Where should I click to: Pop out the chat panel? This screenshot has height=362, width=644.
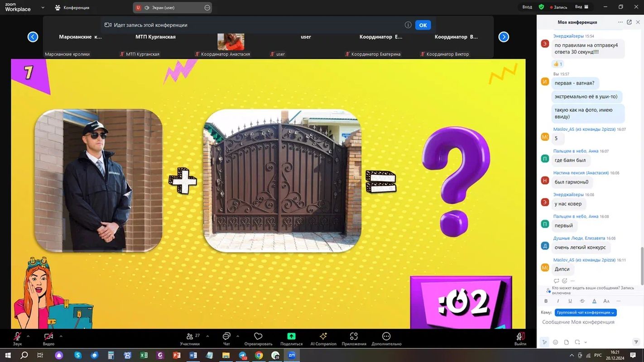(x=629, y=22)
